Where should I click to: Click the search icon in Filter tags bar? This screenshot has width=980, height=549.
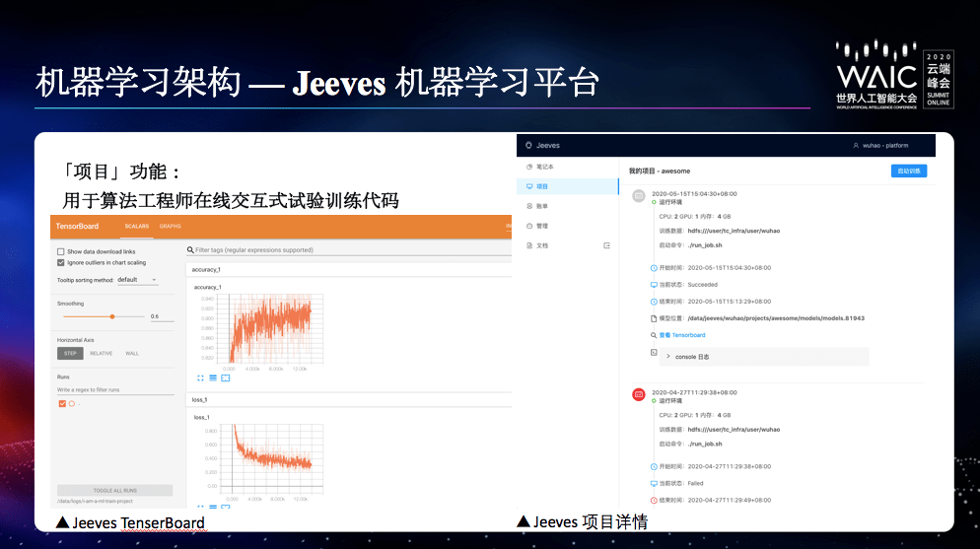click(190, 249)
